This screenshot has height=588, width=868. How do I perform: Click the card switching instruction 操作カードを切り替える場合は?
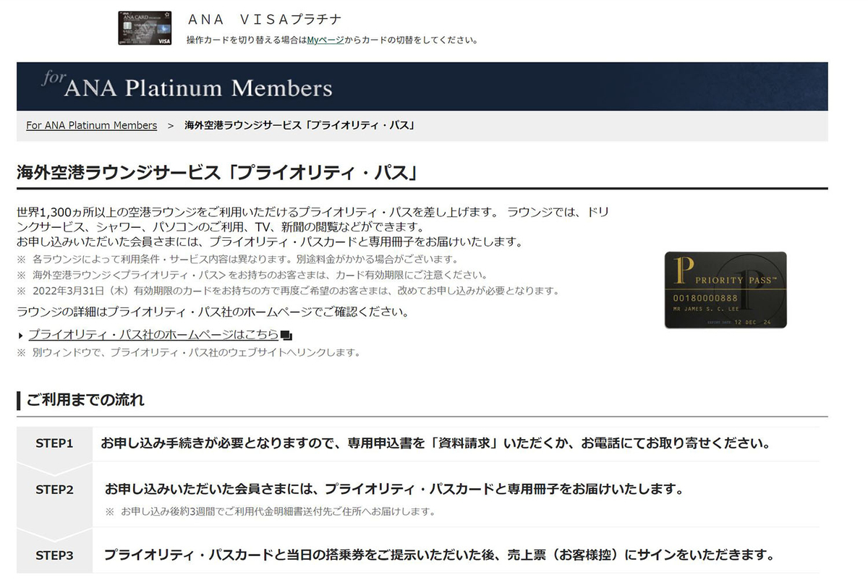tap(333, 40)
